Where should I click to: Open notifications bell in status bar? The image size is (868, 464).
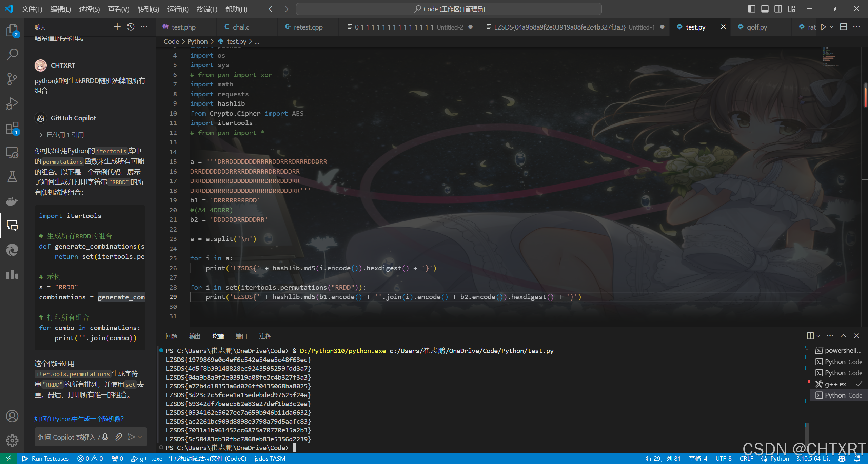coord(857,459)
